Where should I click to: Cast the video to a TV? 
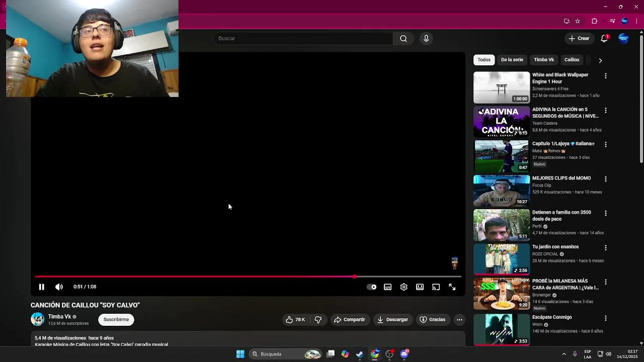click(x=436, y=287)
